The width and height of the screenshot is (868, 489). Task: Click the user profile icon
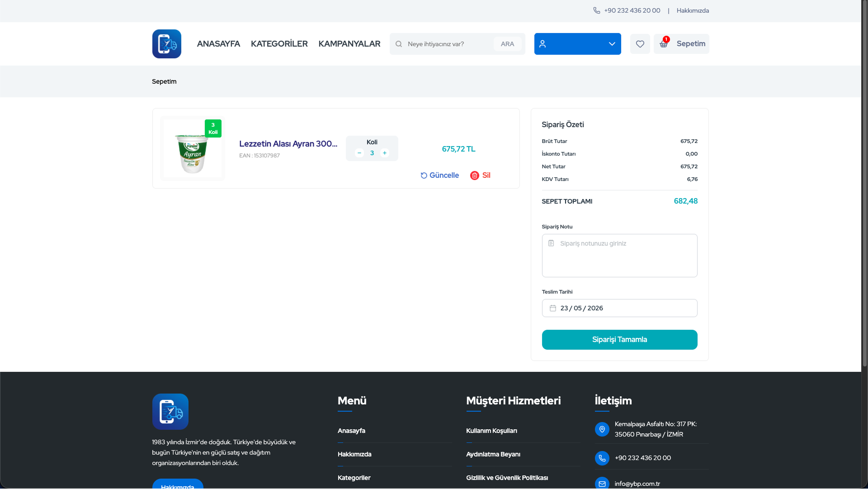pos(542,44)
